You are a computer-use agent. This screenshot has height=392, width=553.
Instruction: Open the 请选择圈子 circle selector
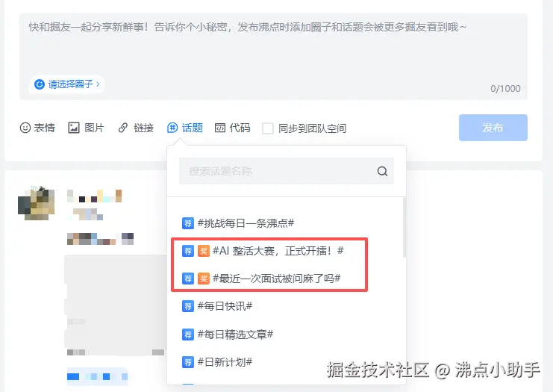click(66, 84)
